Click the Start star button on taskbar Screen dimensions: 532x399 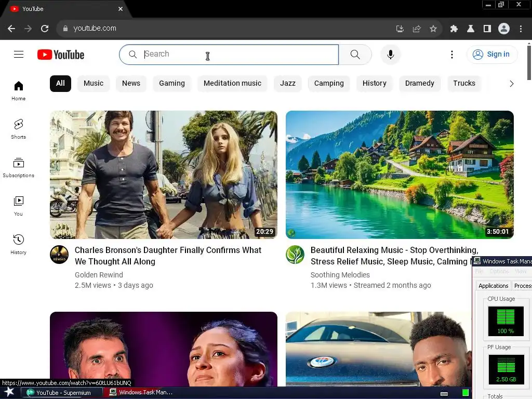pos(9,392)
